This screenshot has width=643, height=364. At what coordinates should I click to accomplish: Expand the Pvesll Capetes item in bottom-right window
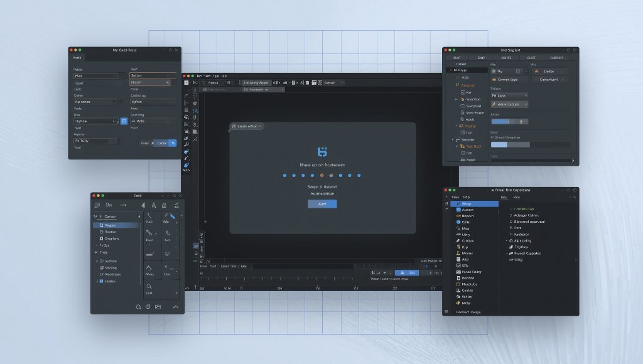(x=507, y=254)
